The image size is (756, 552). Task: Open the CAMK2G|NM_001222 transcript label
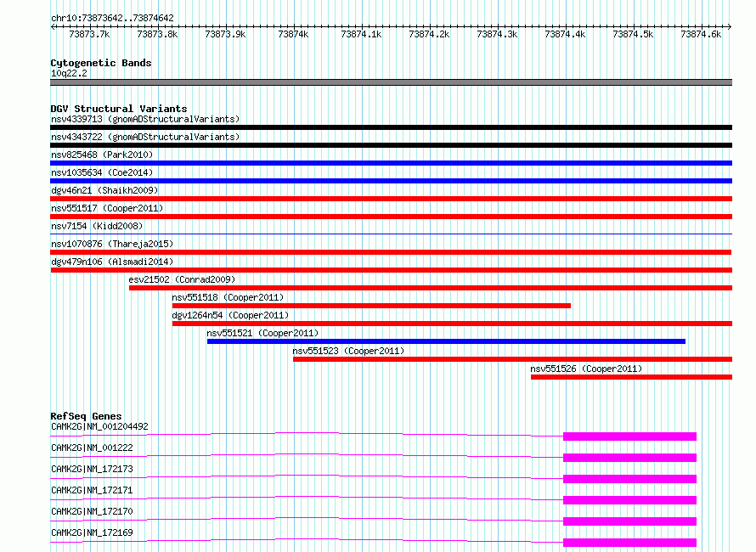click(x=92, y=448)
